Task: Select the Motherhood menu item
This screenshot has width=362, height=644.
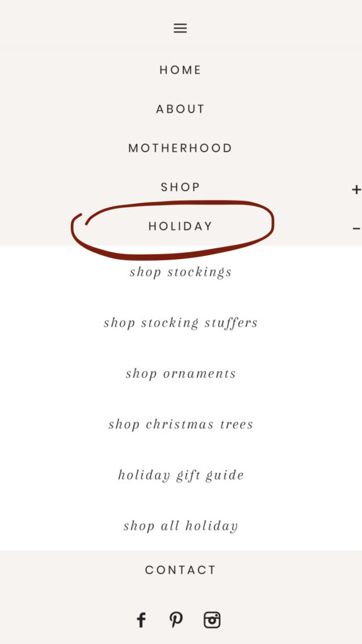Action: tap(180, 148)
